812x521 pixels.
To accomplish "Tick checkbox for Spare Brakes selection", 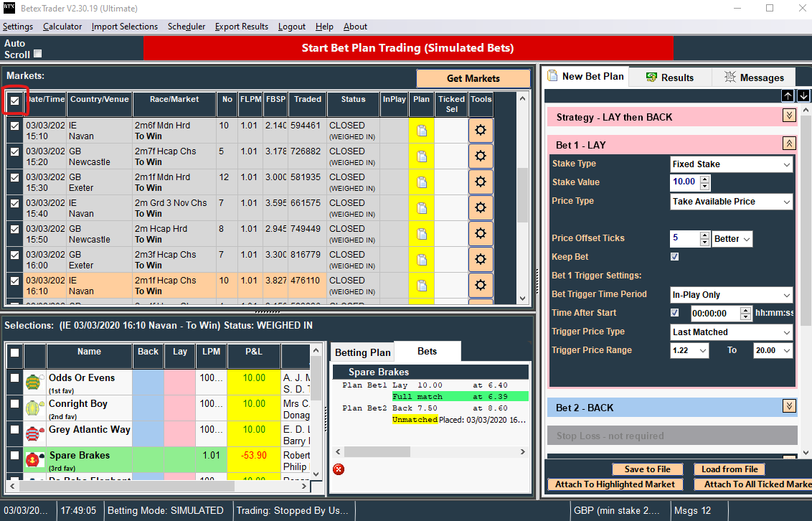I will point(14,456).
